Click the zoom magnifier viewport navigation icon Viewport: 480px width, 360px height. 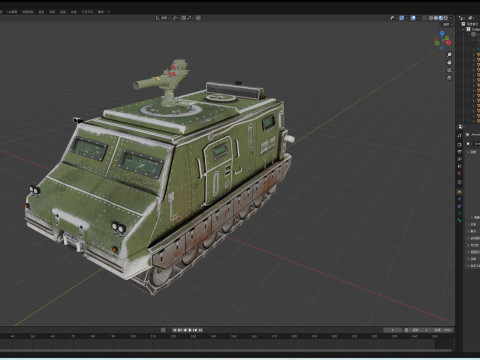click(x=449, y=54)
